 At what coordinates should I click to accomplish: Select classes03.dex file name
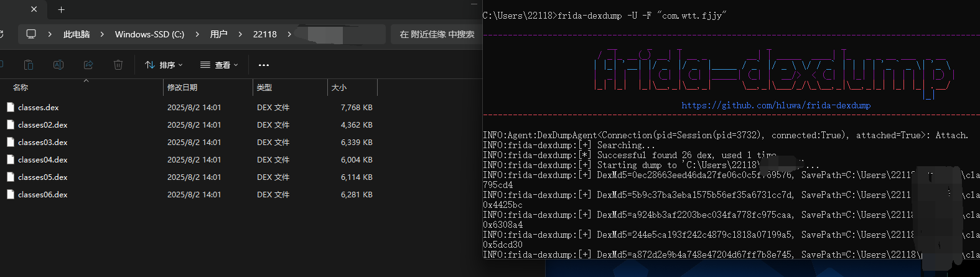tap(43, 142)
